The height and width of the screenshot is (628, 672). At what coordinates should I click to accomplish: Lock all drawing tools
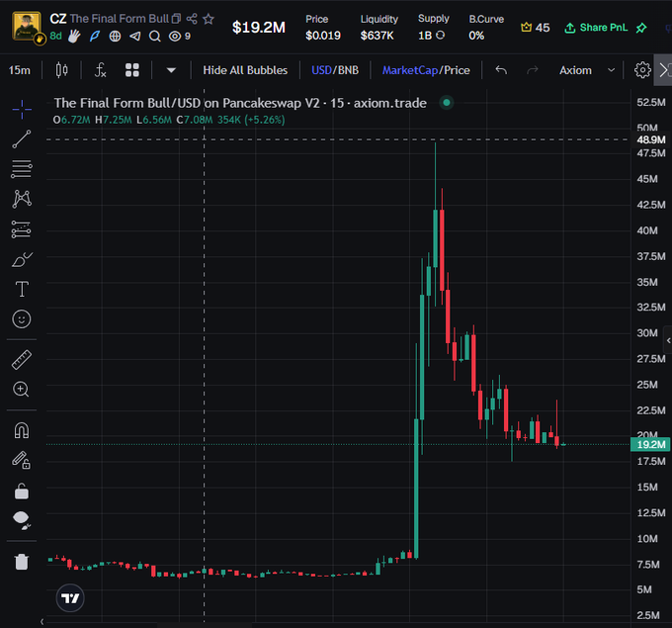pyautogui.click(x=22, y=492)
